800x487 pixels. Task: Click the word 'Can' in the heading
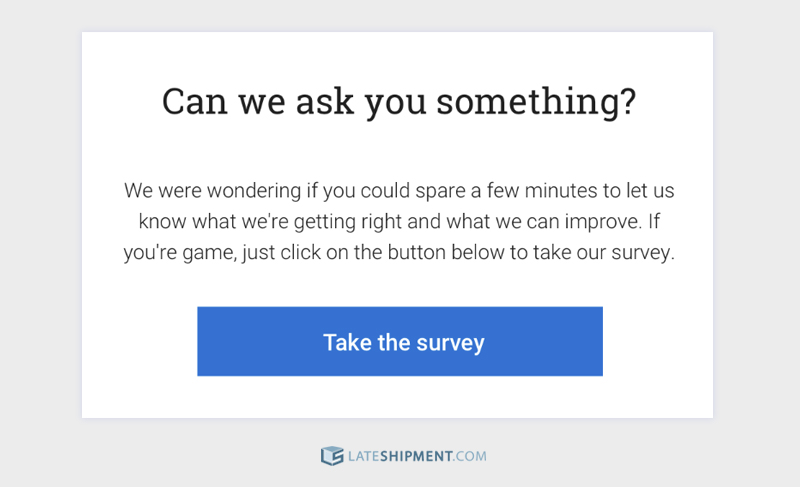[x=194, y=101]
